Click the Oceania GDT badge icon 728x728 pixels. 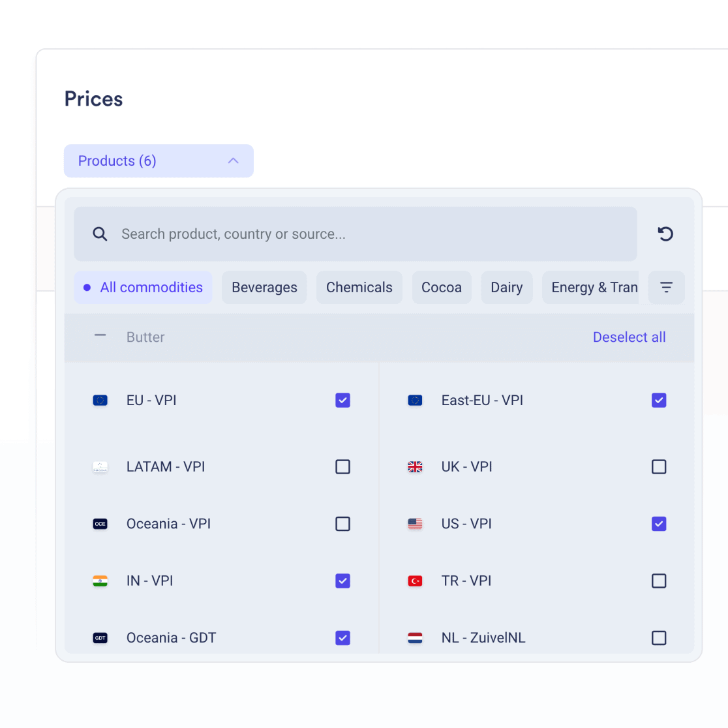(100, 638)
